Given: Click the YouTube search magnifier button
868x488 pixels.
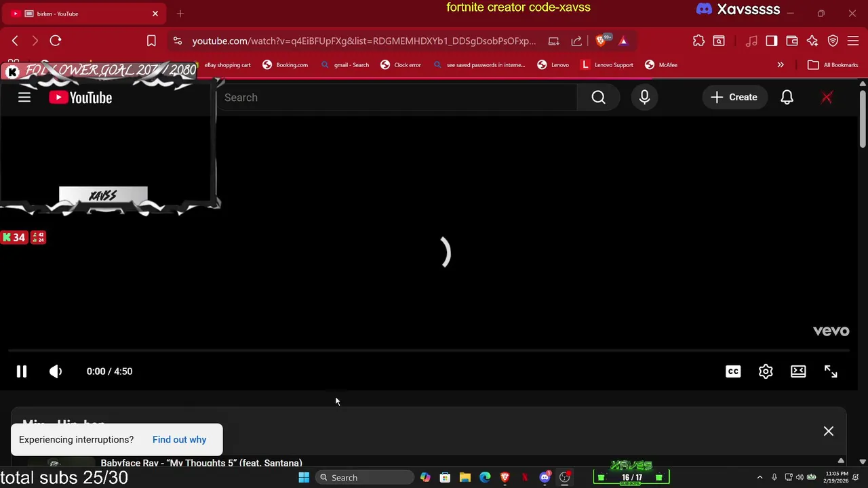Looking at the screenshot, I should click(598, 98).
